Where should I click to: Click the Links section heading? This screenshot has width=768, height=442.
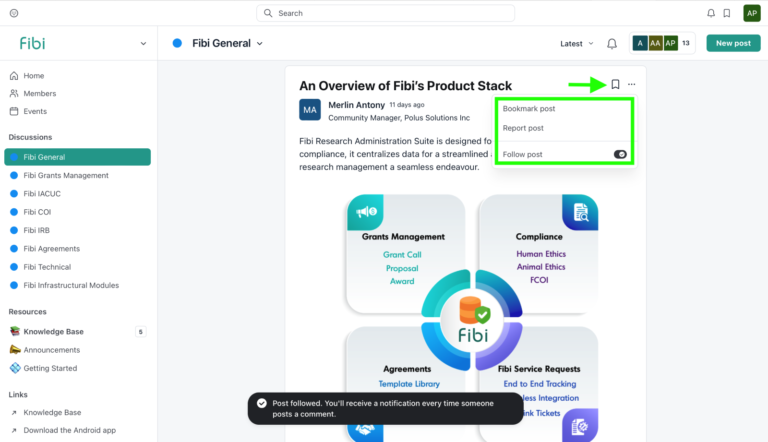tap(18, 394)
